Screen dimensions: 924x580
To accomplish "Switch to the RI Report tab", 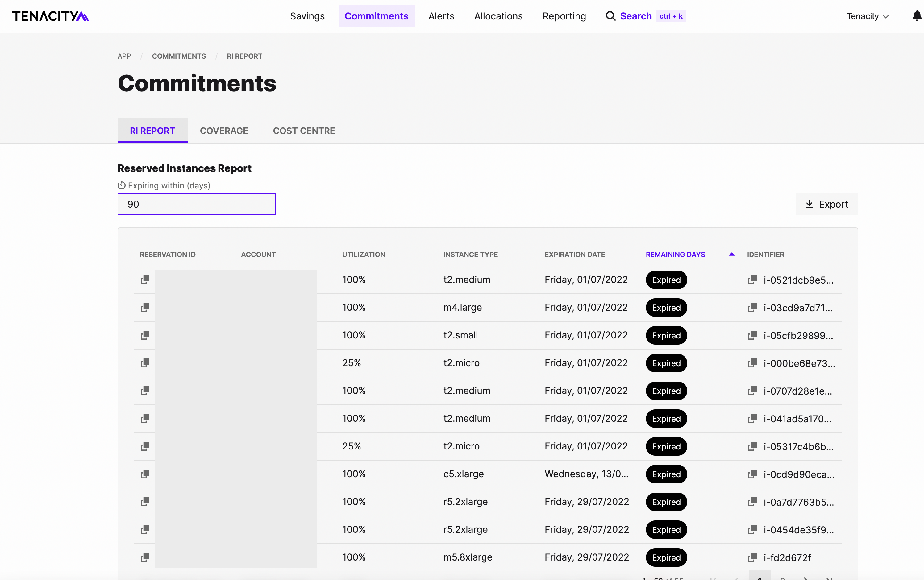I will (152, 131).
